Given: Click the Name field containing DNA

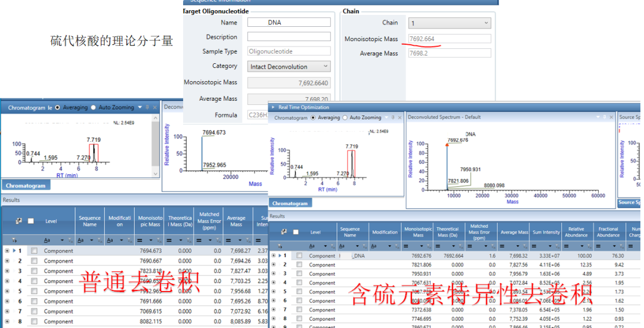Looking at the screenshot, I should pos(289,23).
